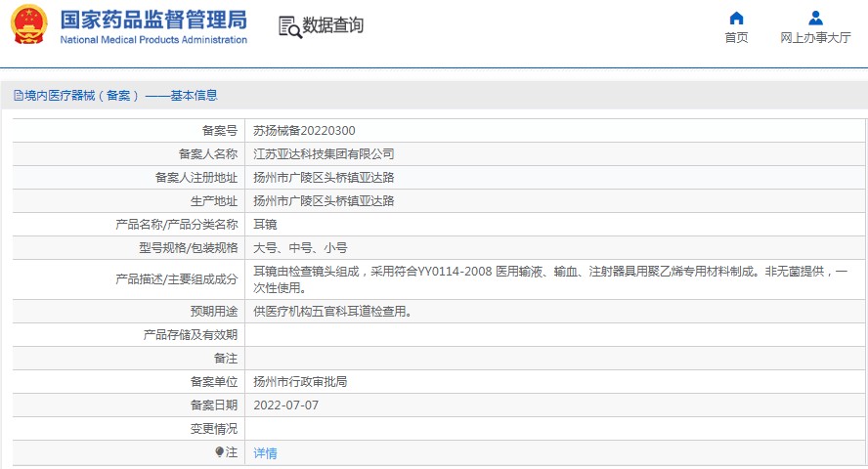The image size is (868, 469).
Task: Click intended use 供医疗机构五官科耳道检查用。
Action: tap(332, 312)
